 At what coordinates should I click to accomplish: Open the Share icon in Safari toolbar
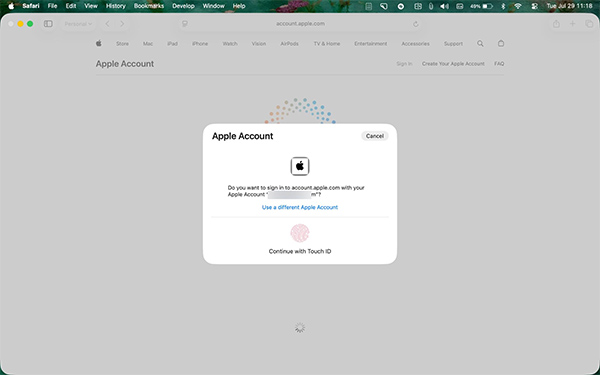pyautogui.click(x=556, y=24)
